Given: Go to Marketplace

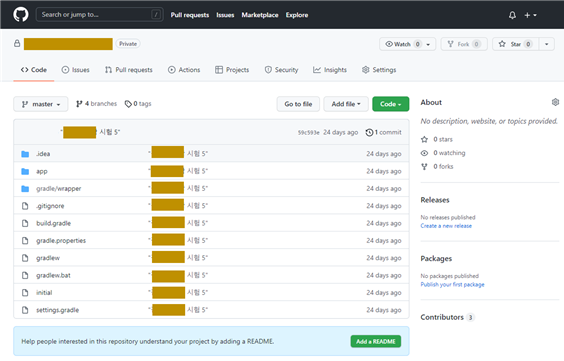Looking at the screenshot, I should [x=260, y=15].
